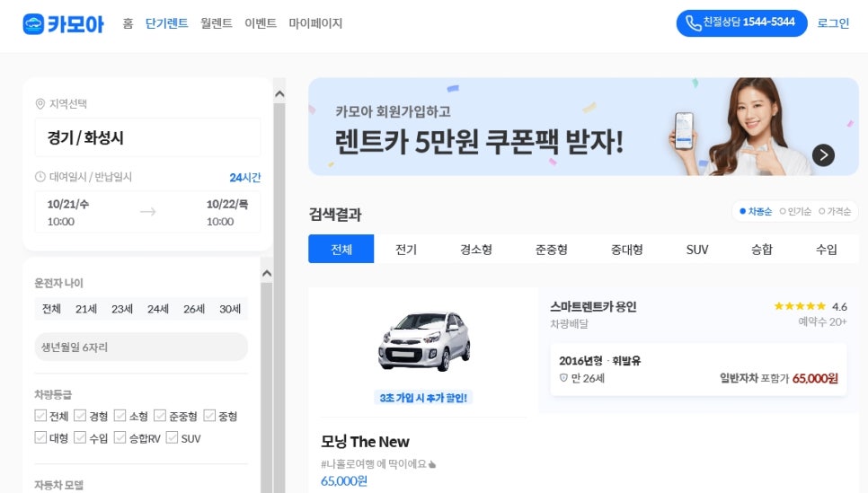The width and height of the screenshot is (868, 493).
Task: Open the 단기렌트 menu
Action: pos(166,23)
